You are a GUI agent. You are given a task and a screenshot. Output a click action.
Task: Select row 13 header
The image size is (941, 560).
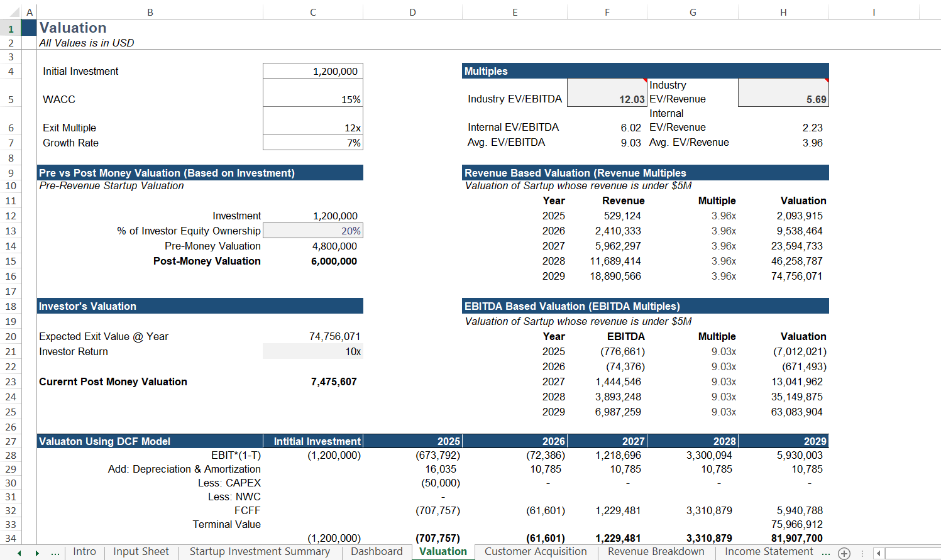tap(11, 231)
